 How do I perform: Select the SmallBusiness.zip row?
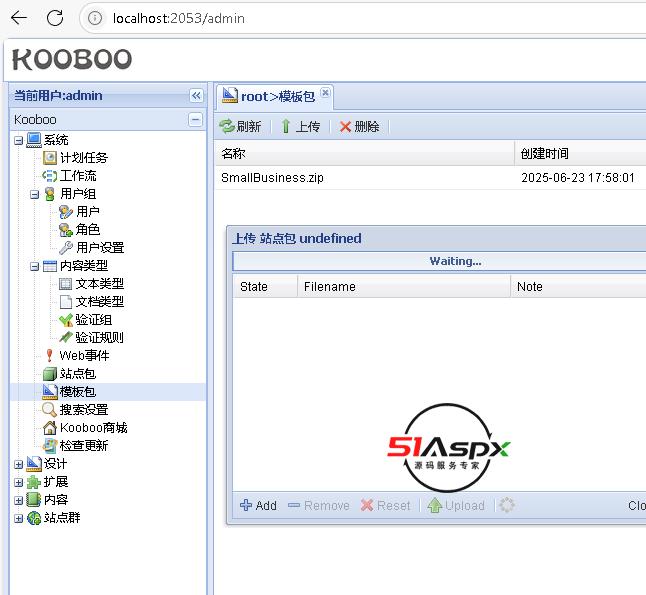point(431,178)
